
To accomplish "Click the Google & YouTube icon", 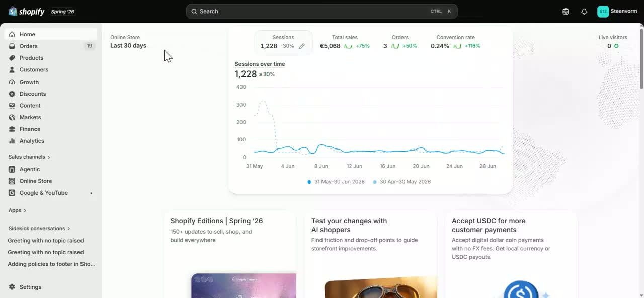I will [x=12, y=193].
